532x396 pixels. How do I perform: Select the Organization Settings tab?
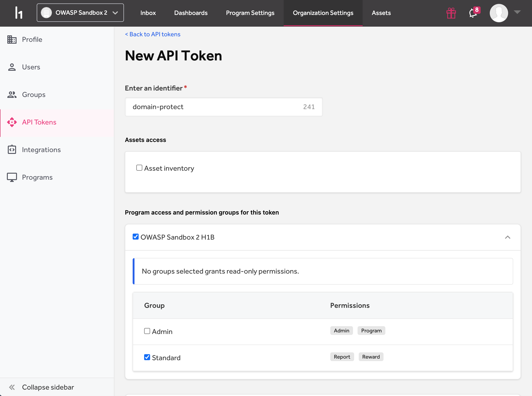point(323,13)
